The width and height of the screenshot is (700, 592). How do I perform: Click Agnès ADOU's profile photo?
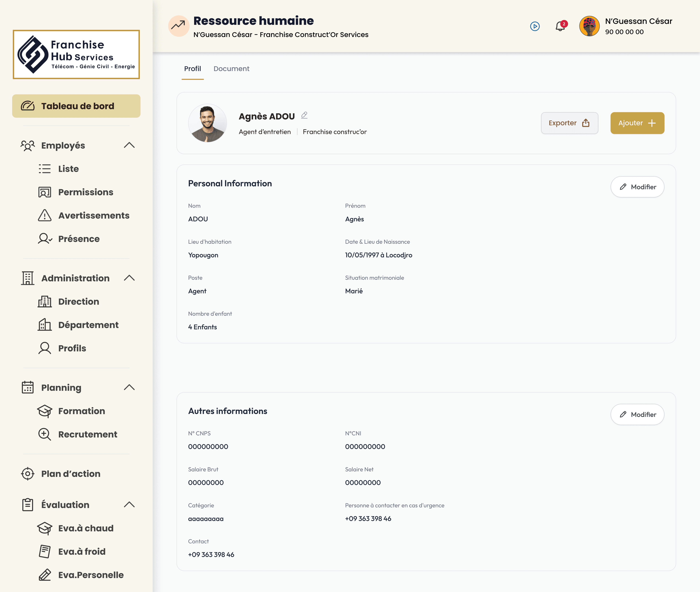(208, 123)
